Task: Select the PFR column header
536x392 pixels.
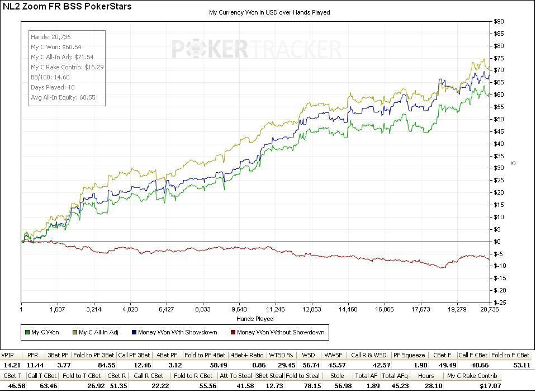Action: point(33,355)
